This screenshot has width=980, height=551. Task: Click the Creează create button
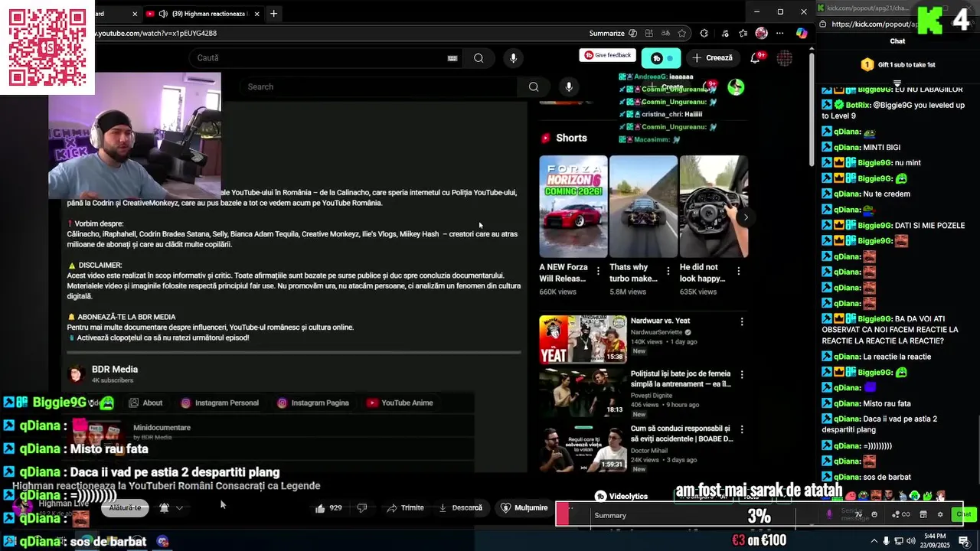point(712,58)
